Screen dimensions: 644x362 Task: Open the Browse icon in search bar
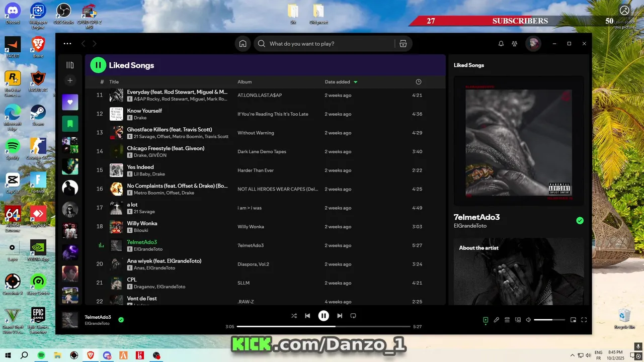tap(403, 44)
